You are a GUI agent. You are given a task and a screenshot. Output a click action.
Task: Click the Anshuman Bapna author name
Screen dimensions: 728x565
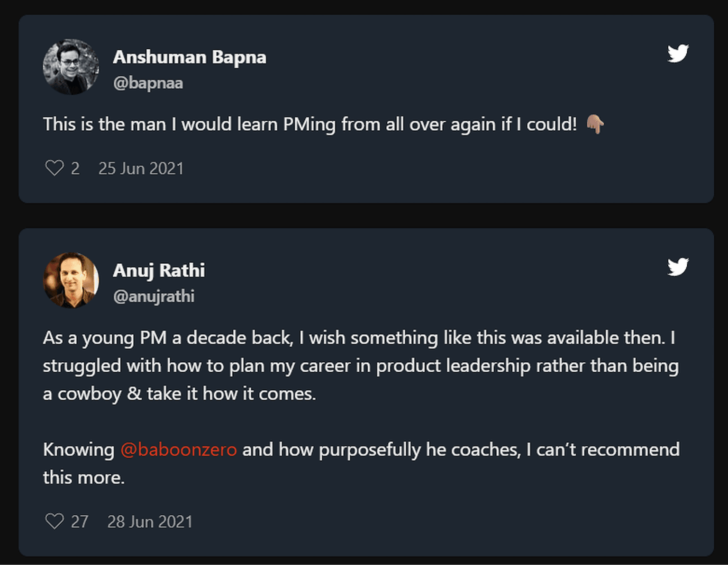coord(190,57)
